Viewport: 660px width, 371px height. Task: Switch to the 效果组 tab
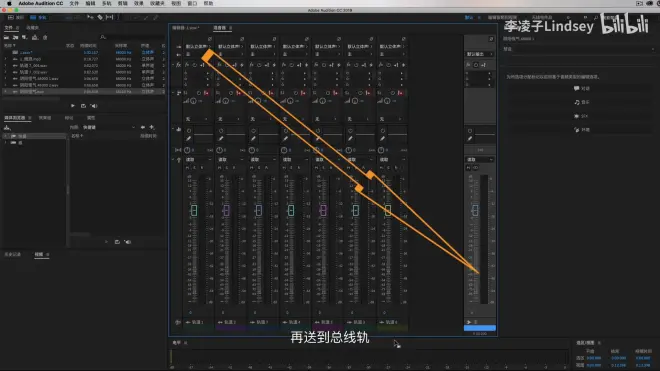[x=45, y=118]
